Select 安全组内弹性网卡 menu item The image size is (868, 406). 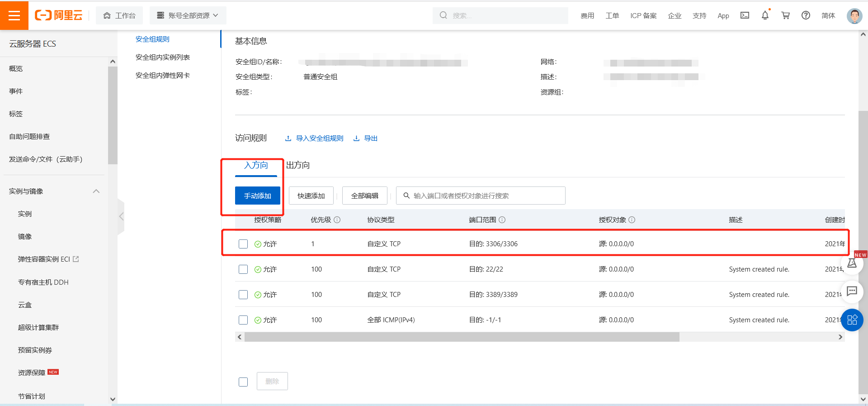click(x=163, y=76)
